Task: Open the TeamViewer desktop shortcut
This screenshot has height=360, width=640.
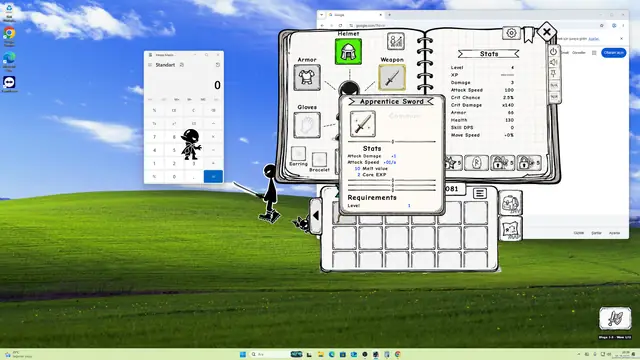Action: pyautogui.click(x=9, y=84)
